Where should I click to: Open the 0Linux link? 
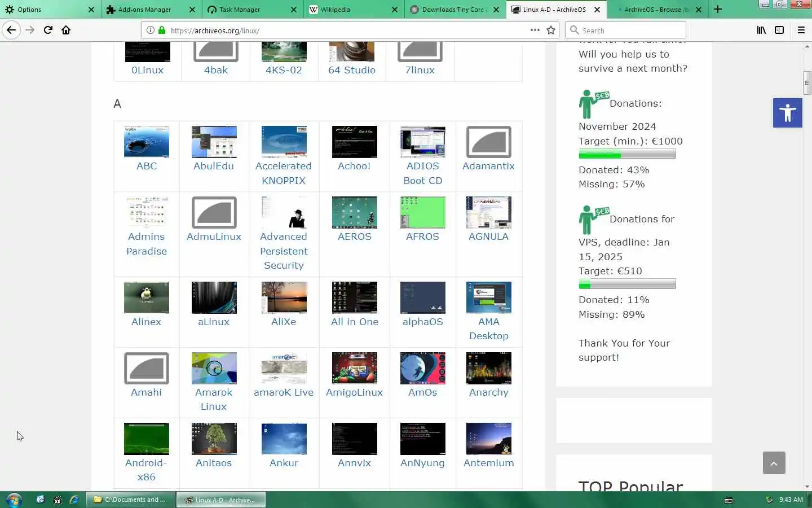coord(147,70)
